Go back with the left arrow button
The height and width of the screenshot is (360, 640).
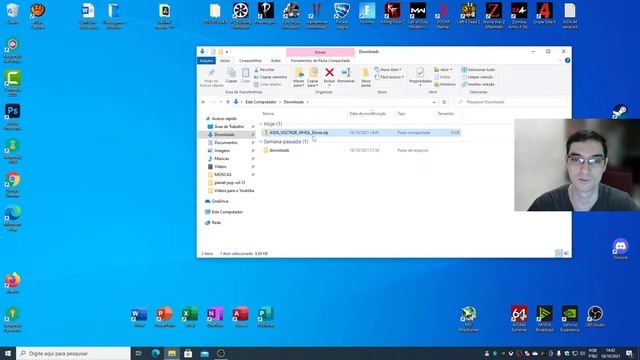pos(203,102)
